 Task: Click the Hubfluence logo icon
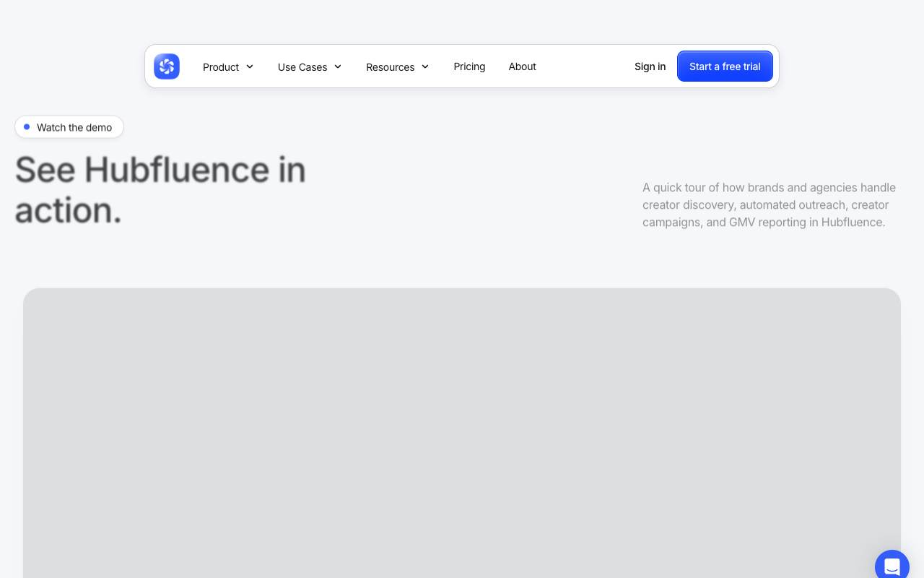pyautogui.click(x=167, y=66)
